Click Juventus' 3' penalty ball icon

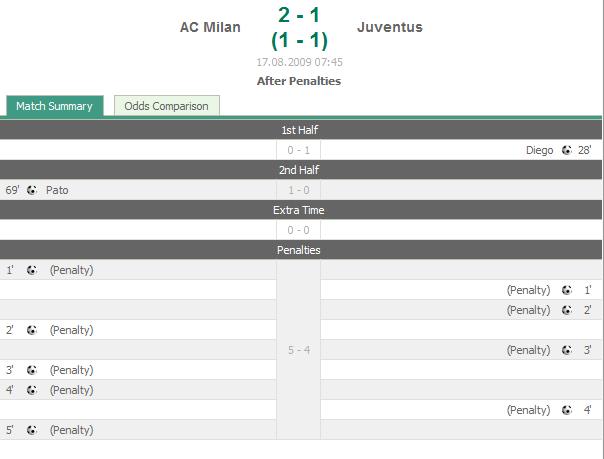pos(566,350)
